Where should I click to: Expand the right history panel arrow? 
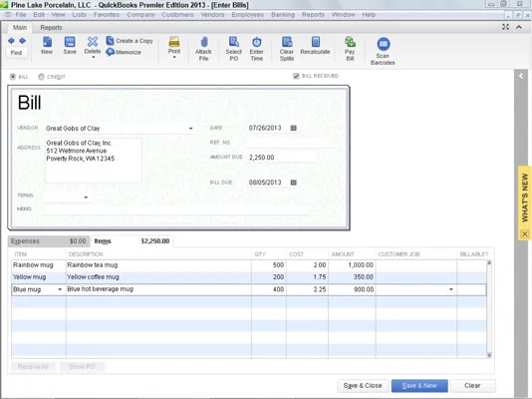(521, 76)
